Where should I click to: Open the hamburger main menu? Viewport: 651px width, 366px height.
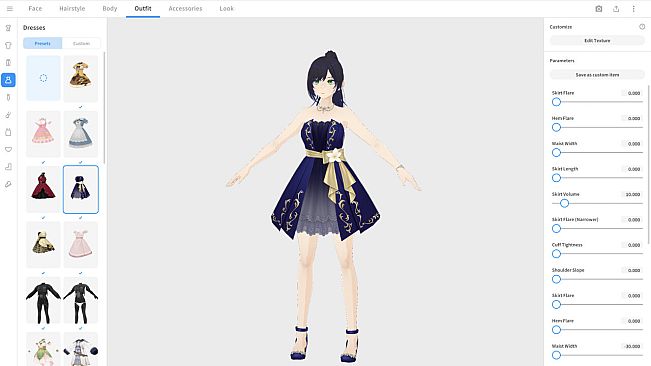pyautogui.click(x=10, y=8)
